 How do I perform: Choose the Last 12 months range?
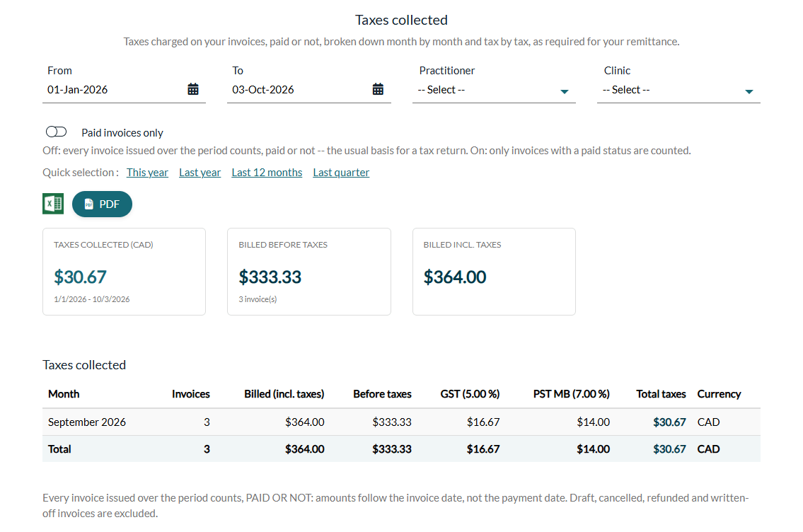point(267,173)
